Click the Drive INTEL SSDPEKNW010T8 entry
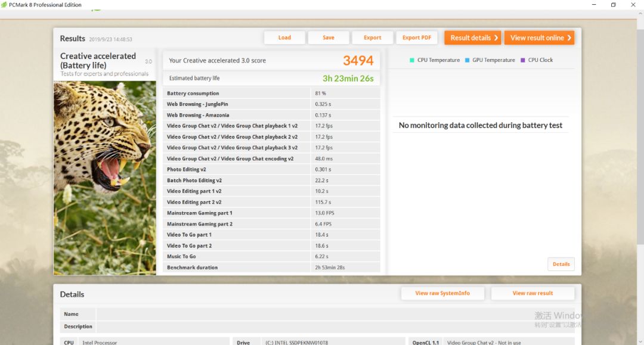This screenshot has width=644, height=345. (319, 342)
